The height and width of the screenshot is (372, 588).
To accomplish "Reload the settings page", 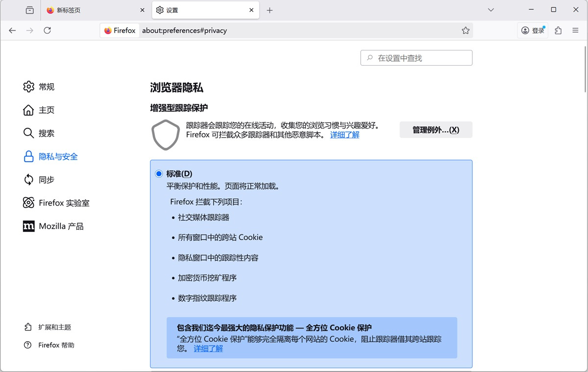I will [x=47, y=30].
